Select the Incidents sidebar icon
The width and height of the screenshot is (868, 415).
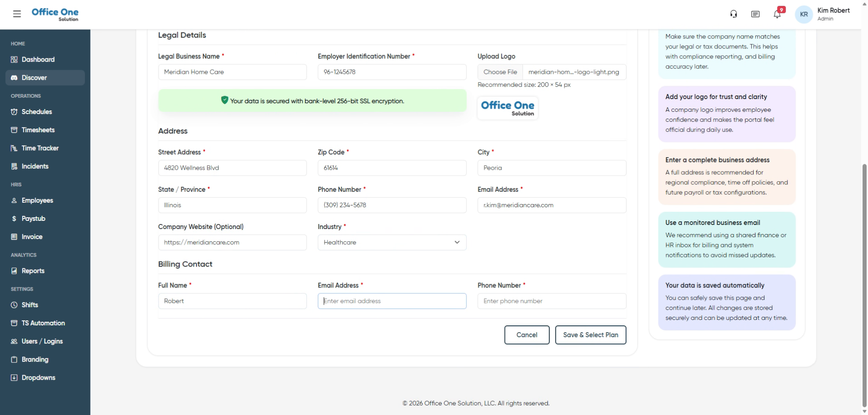pyautogui.click(x=14, y=166)
